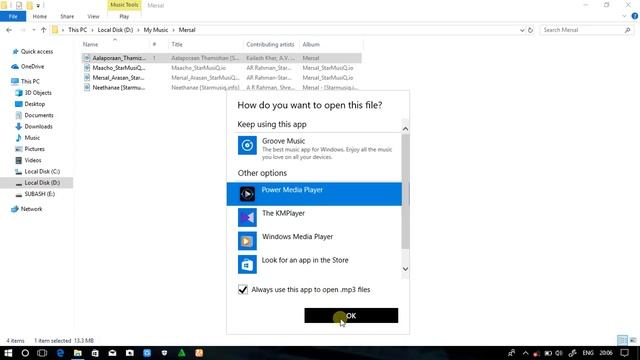Open Pictures in navigation pane
This screenshot has height=360, width=640.
[x=34, y=149]
